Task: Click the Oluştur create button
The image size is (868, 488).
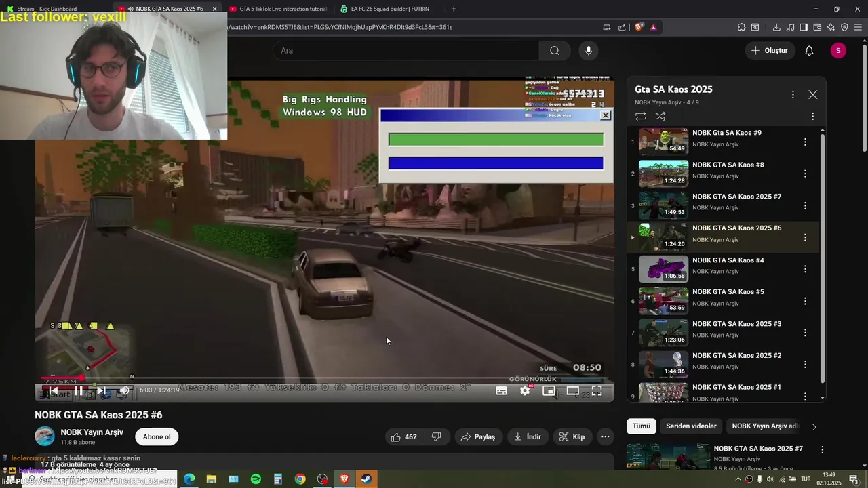Action: point(770,51)
